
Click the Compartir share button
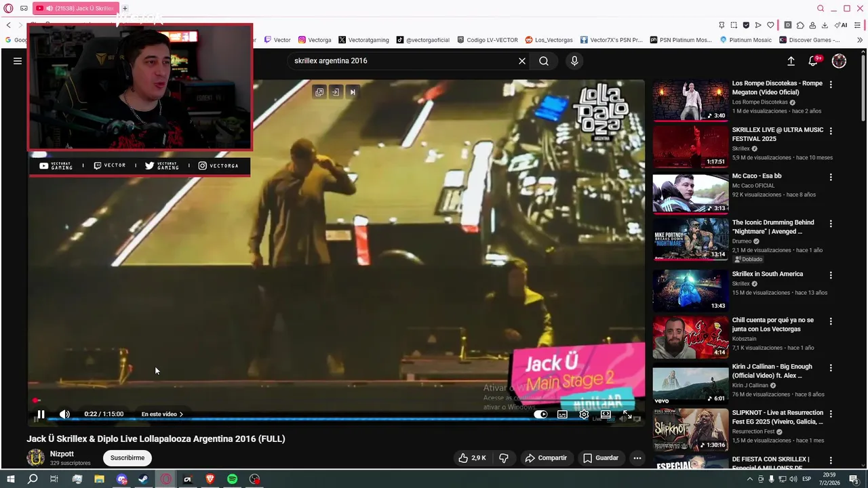(546, 458)
